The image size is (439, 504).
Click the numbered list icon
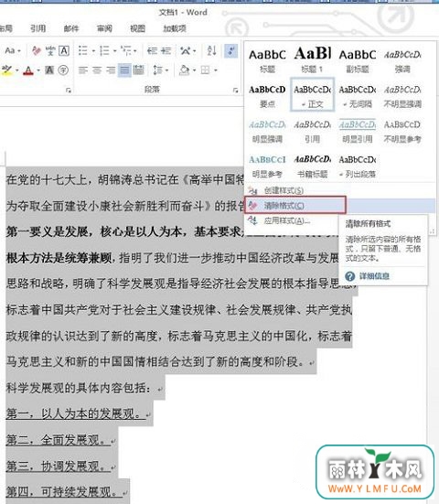(x=104, y=50)
